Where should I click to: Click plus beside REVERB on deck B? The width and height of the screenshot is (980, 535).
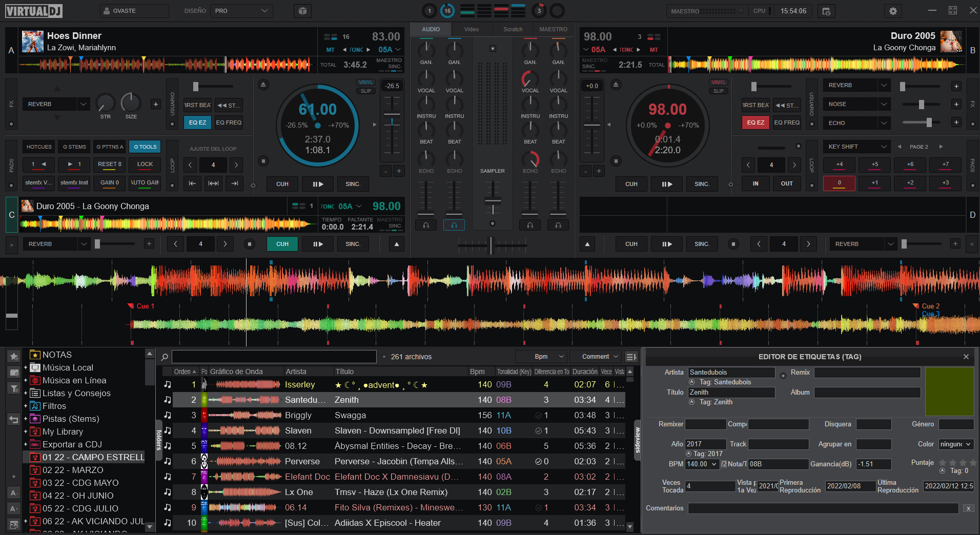tap(956, 86)
